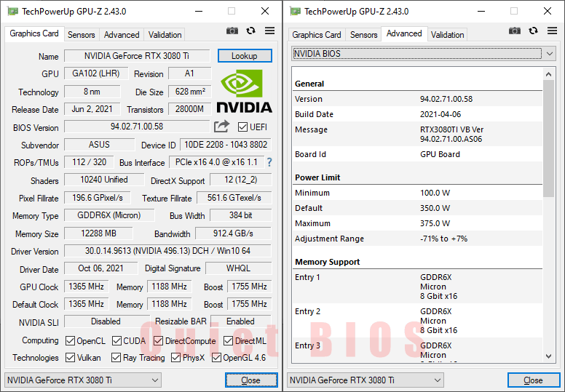Click the refresh icon in left window
This screenshot has height=392, width=565.
(x=250, y=31)
